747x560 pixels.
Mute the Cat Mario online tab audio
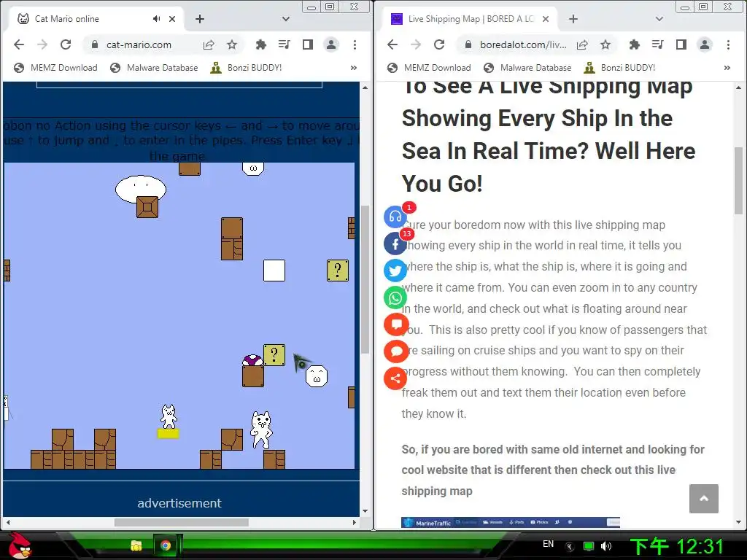156,19
